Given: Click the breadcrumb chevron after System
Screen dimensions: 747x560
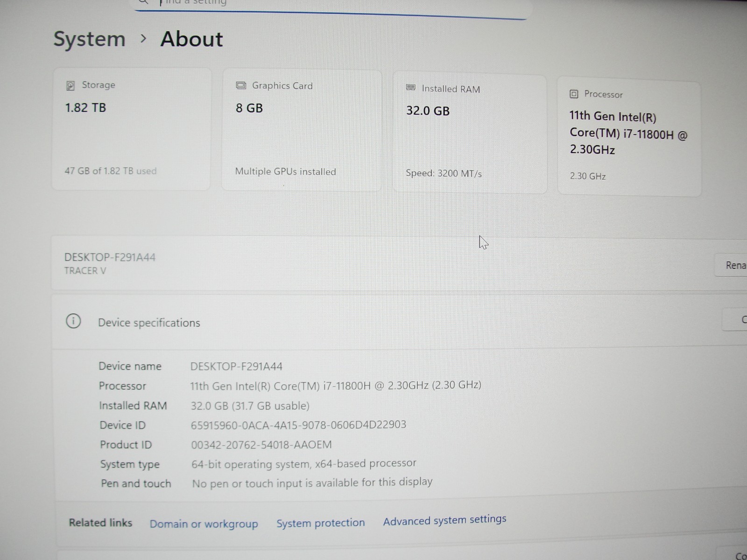Looking at the screenshot, I should [143, 39].
